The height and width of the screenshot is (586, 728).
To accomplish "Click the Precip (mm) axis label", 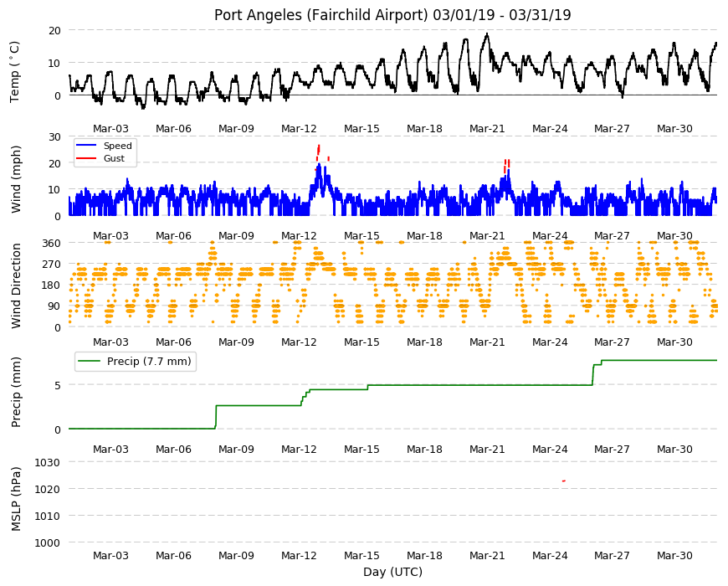I will [16, 392].
